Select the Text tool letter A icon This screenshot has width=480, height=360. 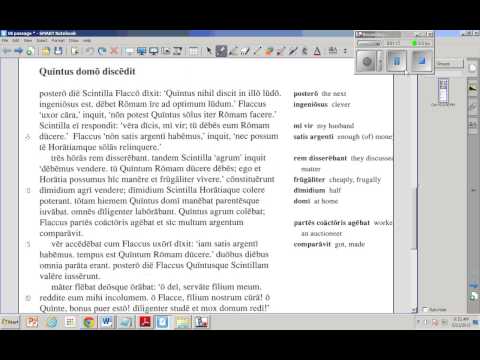(x=317, y=51)
